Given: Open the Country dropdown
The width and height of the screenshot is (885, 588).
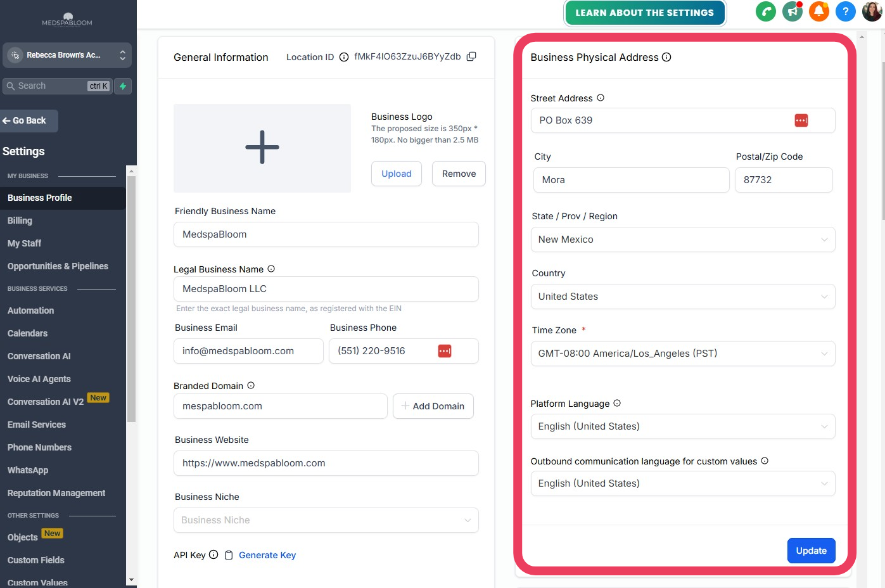Looking at the screenshot, I should [683, 297].
